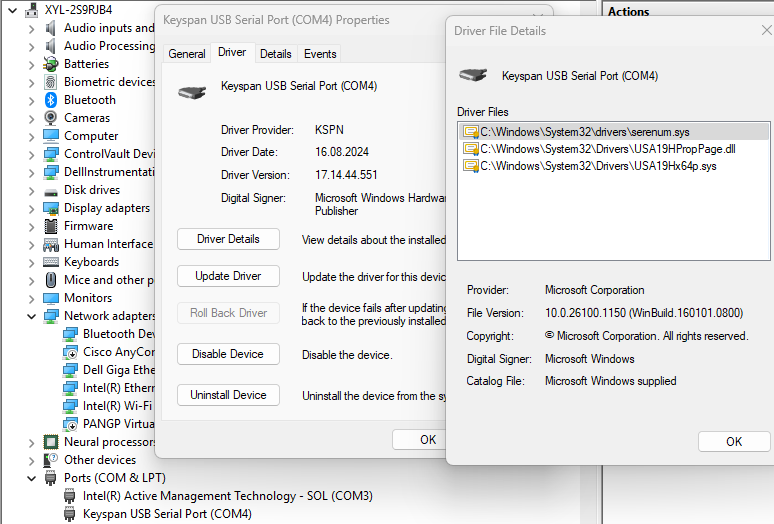Expand the Audio inputs category

point(32,29)
